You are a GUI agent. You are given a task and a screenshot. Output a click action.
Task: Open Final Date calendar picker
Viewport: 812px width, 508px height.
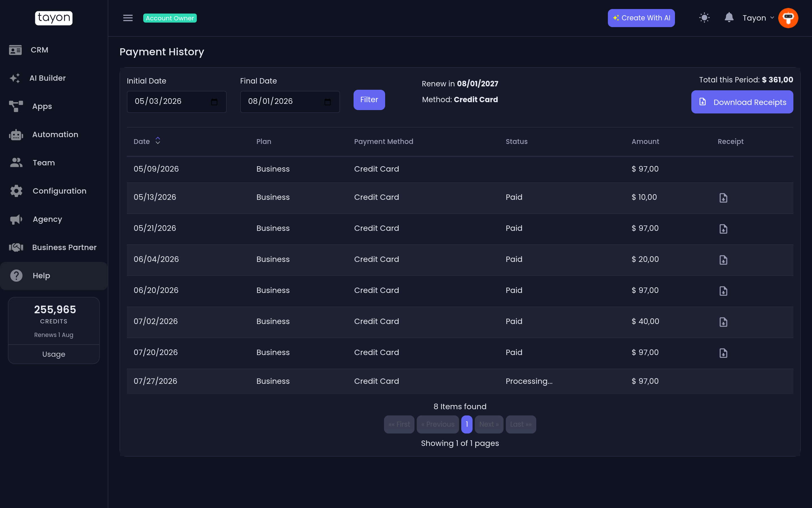pos(328,102)
